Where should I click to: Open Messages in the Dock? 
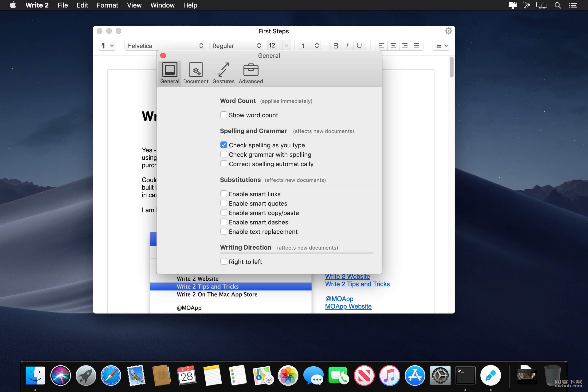pos(313,375)
